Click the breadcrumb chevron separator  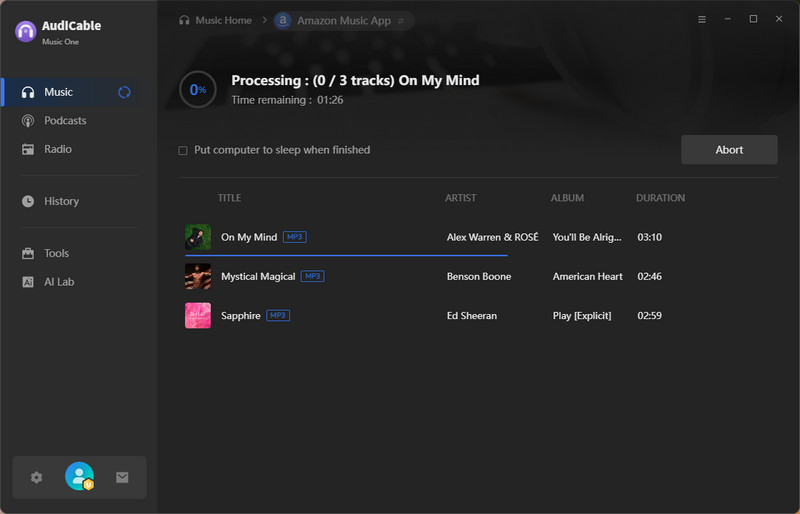(264, 20)
